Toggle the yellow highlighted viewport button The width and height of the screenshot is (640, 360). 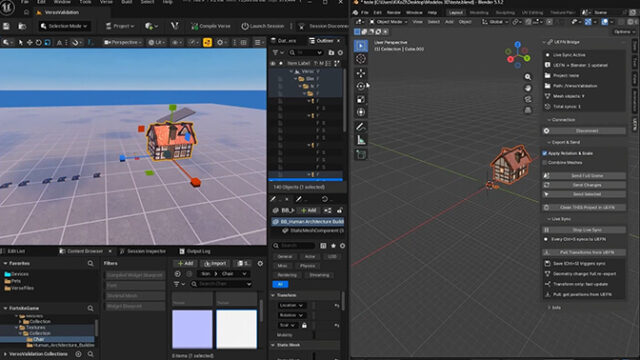coord(207,42)
